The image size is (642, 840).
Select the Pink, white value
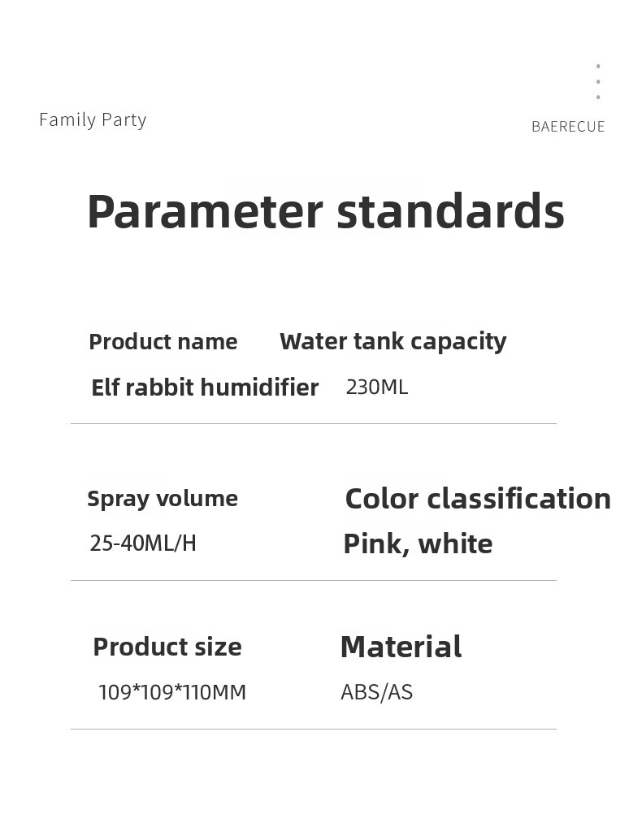[418, 544]
